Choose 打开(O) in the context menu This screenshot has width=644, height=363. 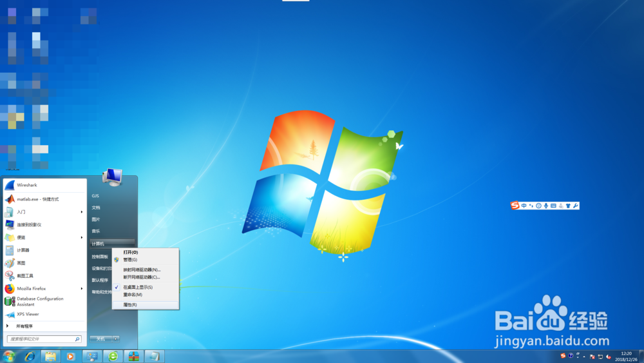pyautogui.click(x=146, y=252)
